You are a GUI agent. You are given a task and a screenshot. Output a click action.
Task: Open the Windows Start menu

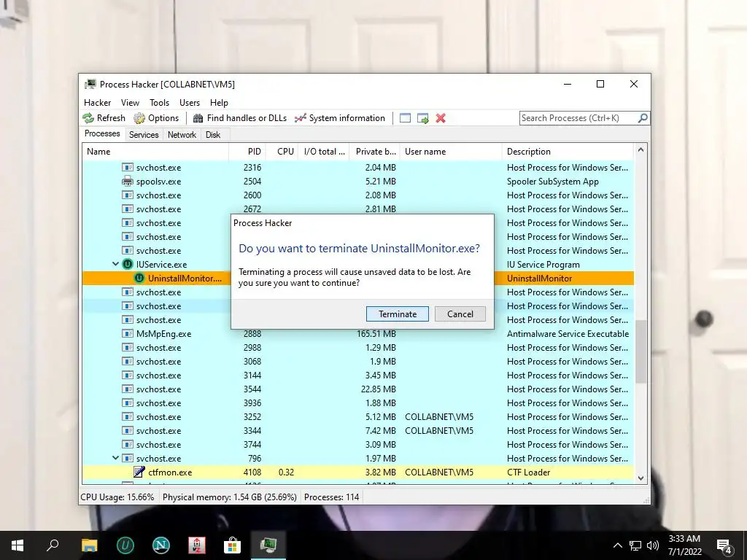click(x=18, y=545)
